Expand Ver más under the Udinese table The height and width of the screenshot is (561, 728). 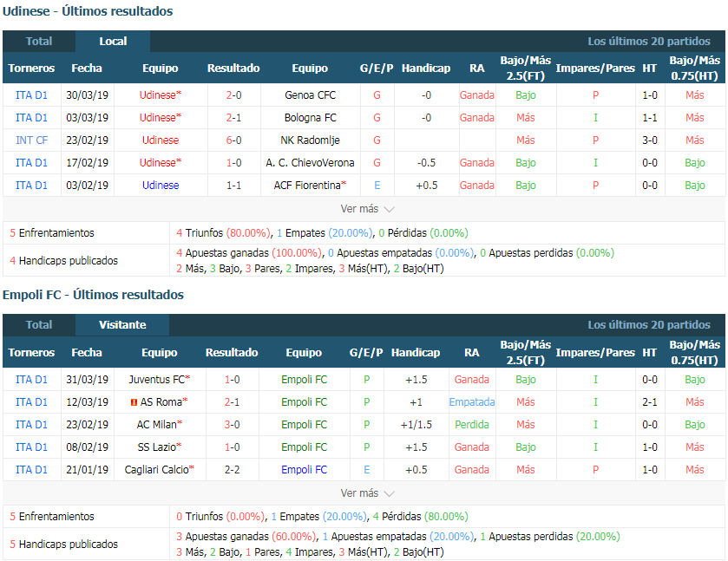pos(367,209)
